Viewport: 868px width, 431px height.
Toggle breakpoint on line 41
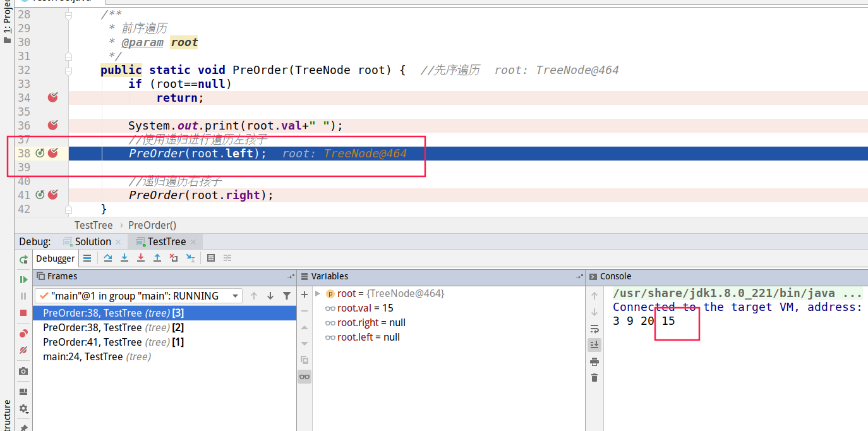tap(53, 195)
